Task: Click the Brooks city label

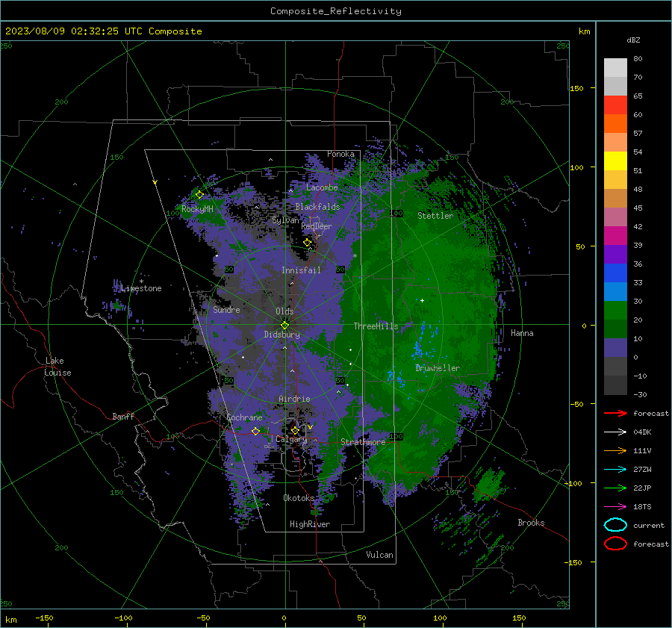Action: pyautogui.click(x=531, y=523)
